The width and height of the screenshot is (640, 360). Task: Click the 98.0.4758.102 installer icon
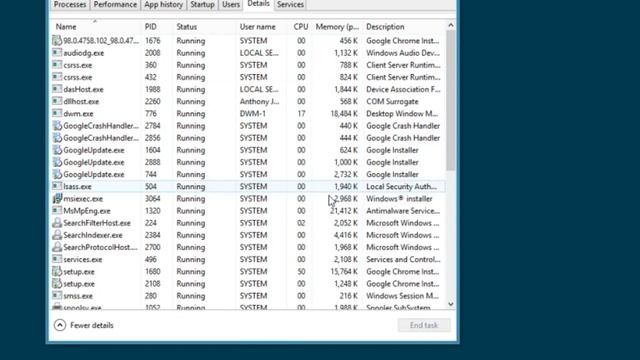click(x=57, y=40)
